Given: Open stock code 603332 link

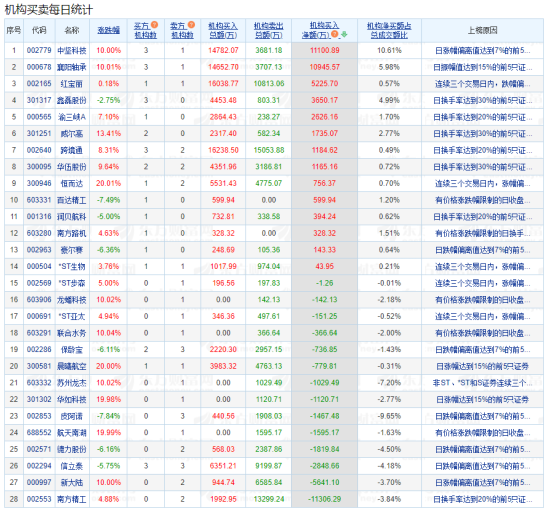Looking at the screenshot, I should pyautogui.click(x=39, y=383).
